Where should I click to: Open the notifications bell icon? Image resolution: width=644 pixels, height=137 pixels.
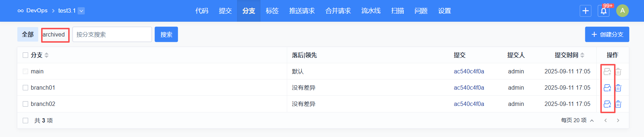click(x=604, y=11)
